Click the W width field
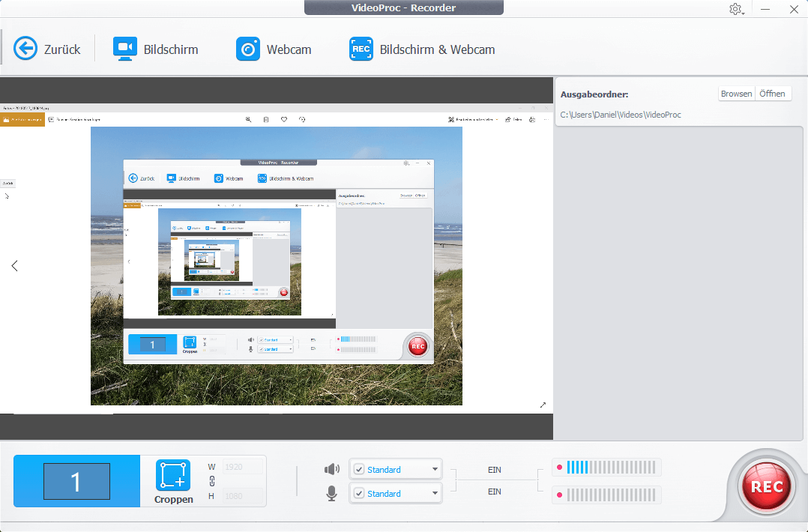The width and height of the screenshot is (808, 532). 243,467
